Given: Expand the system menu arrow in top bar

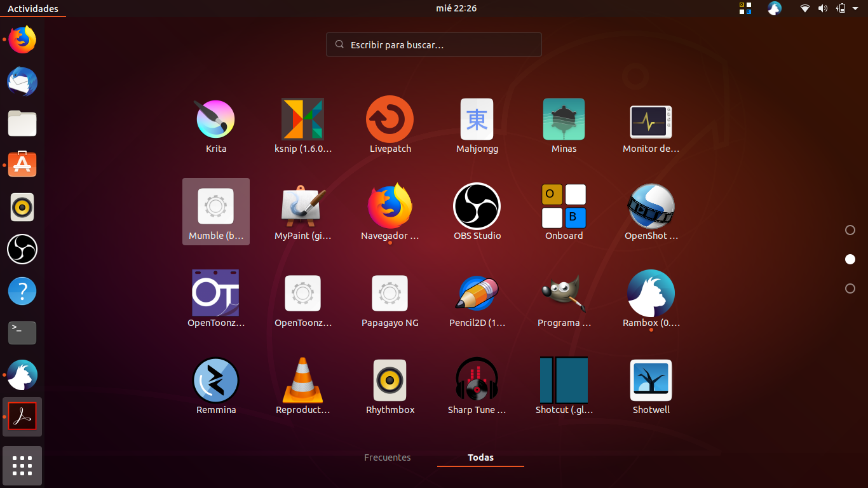Looking at the screenshot, I should [x=855, y=8].
